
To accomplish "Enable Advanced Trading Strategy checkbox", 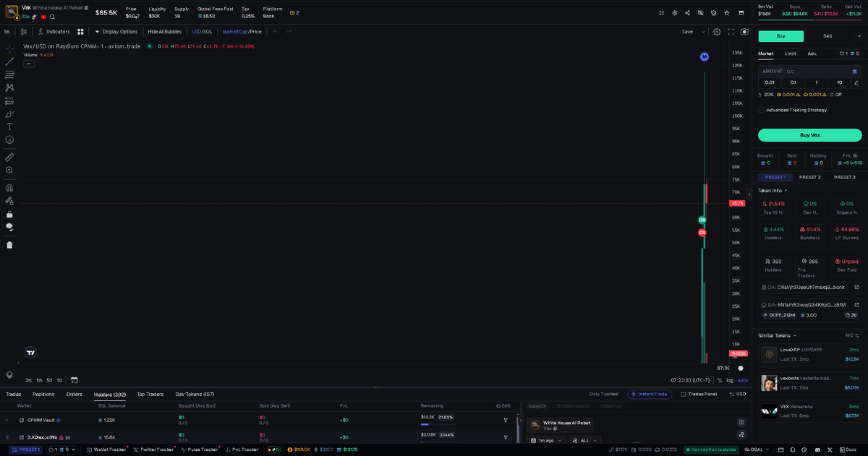I will point(761,110).
